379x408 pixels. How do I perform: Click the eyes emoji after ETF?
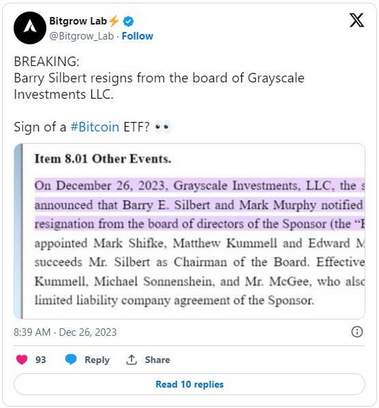(163, 127)
